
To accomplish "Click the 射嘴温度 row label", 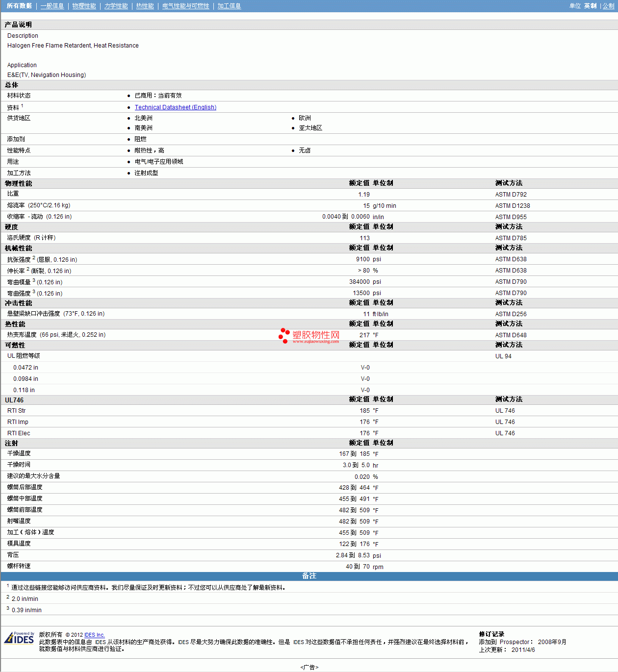I will coord(19,521).
